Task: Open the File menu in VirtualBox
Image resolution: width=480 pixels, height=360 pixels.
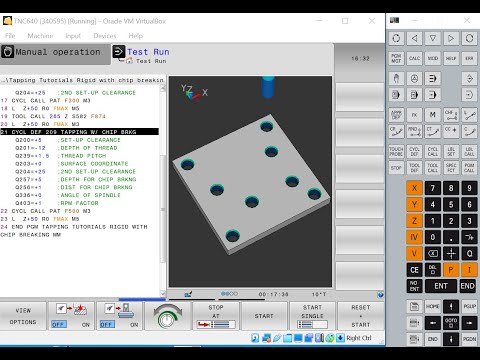Action: (10, 36)
